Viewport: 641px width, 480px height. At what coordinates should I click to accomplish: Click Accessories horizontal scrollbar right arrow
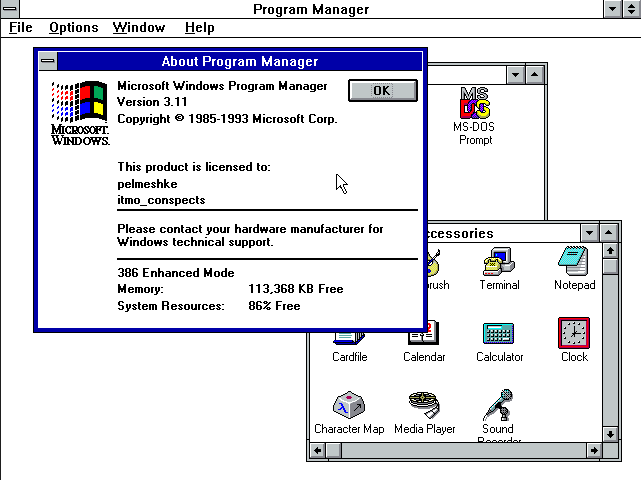coord(594,451)
